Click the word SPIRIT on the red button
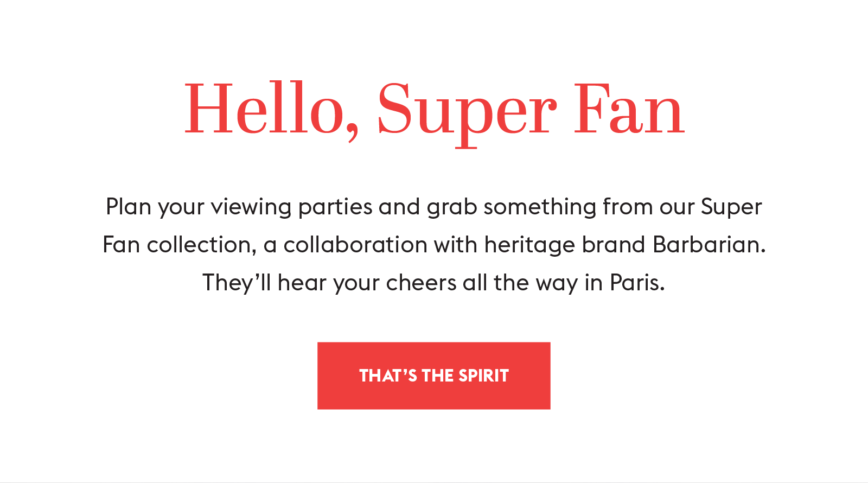Viewport: 868px width, 483px height. pos(483,376)
